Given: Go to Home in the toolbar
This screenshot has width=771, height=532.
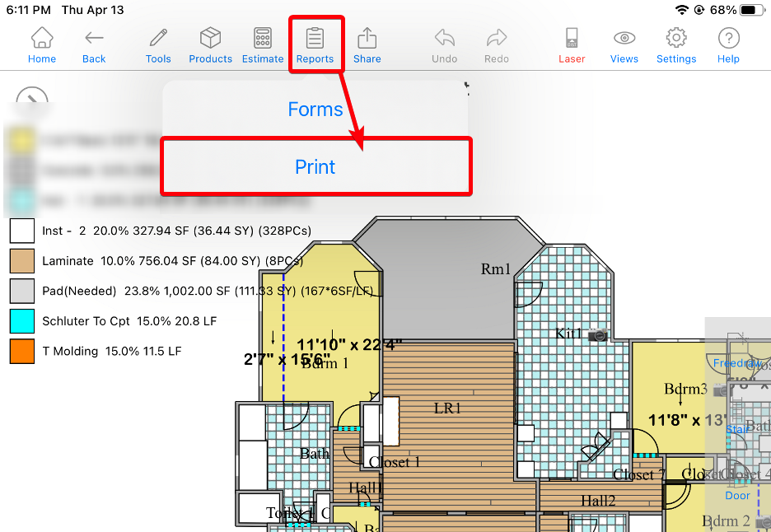Looking at the screenshot, I should tap(42, 45).
